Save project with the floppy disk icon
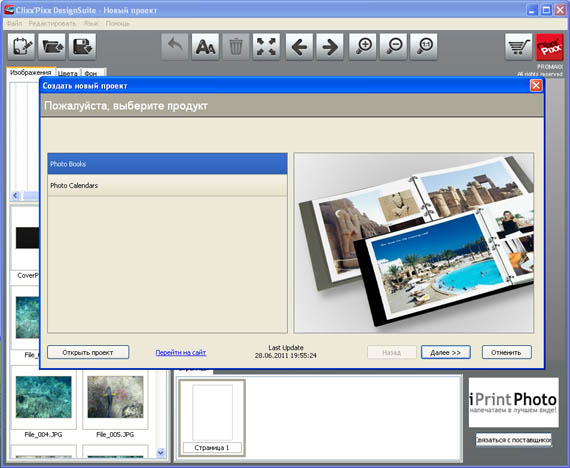The image size is (570, 468). [83, 47]
